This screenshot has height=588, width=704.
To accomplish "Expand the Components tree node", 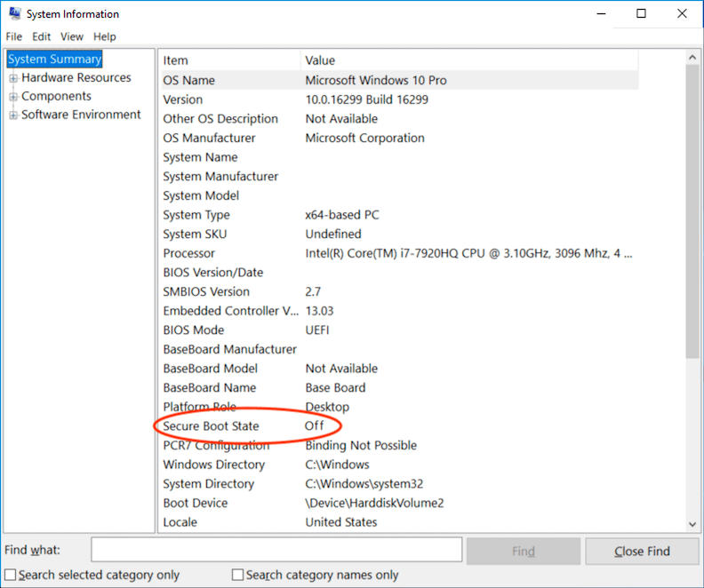I will click(13, 97).
